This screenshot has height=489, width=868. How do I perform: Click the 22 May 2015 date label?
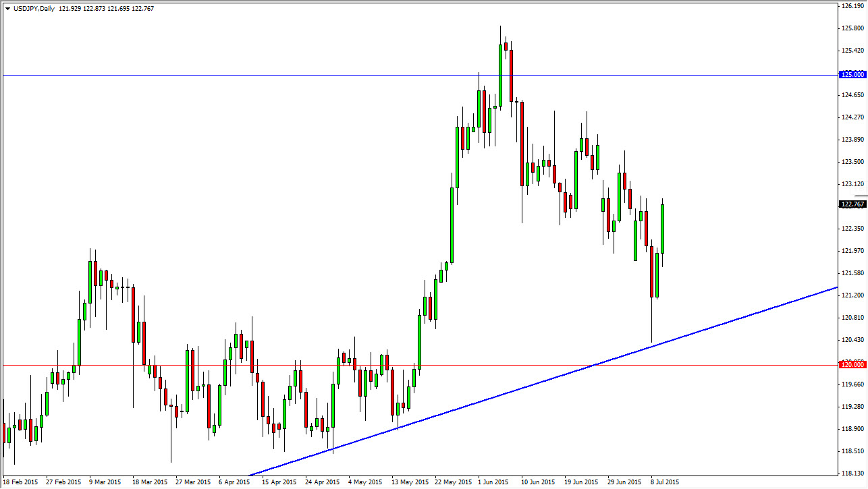pyautogui.click(x=454, y=482)
